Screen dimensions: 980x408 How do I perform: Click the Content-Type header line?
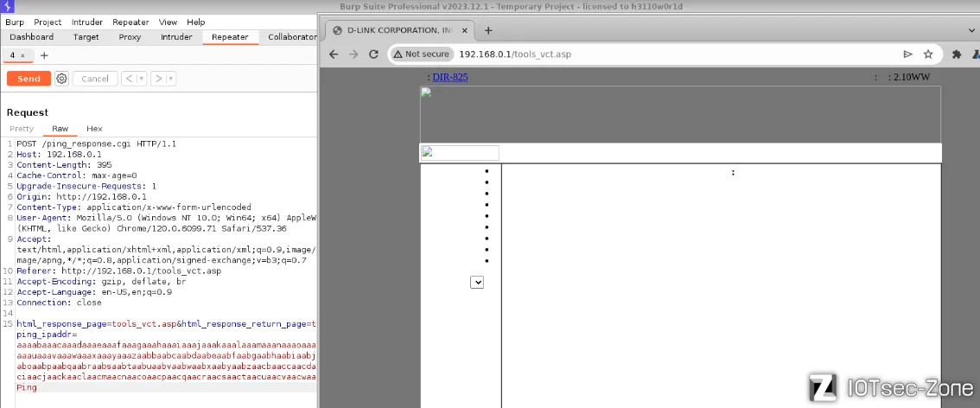[x=134, y=207]
